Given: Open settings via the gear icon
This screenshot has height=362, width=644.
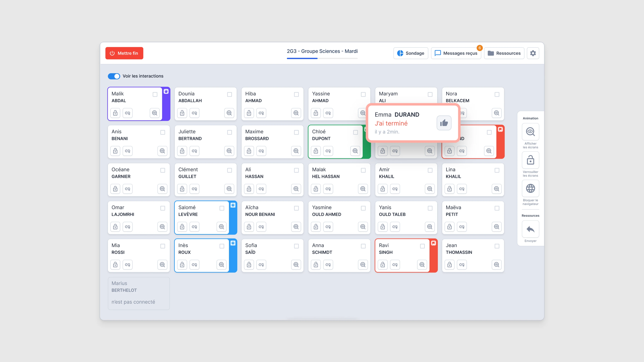Looking at the screenshot, I should point(533,53).
